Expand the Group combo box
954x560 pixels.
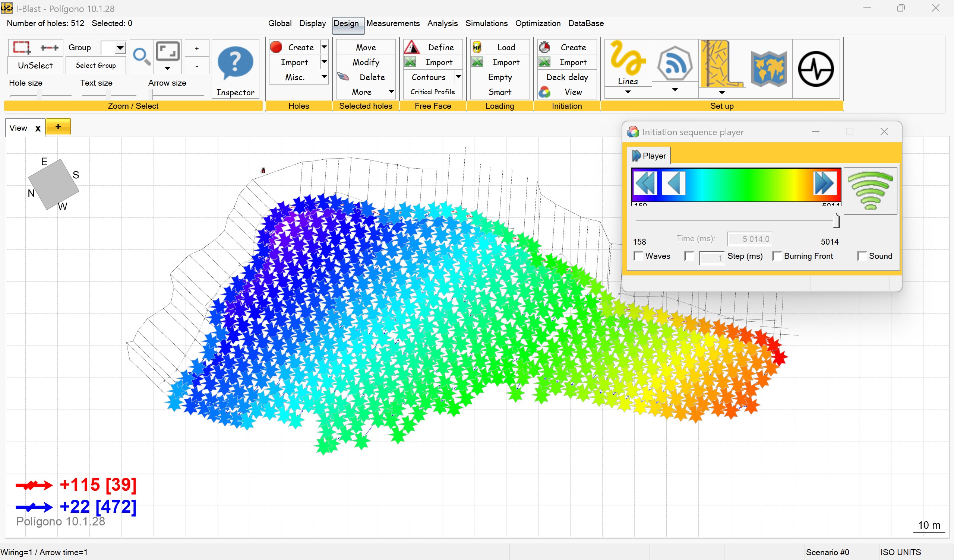pos(120,48)
